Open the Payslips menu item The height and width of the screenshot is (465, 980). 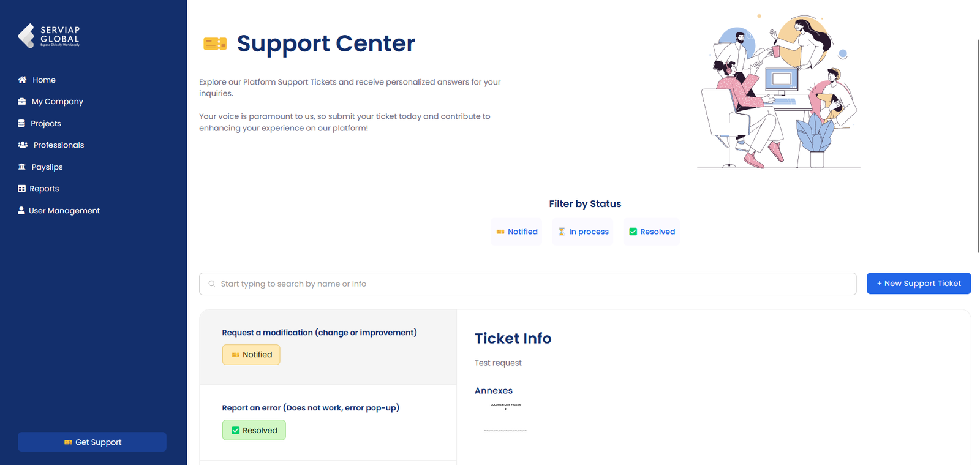coord(47,167)
